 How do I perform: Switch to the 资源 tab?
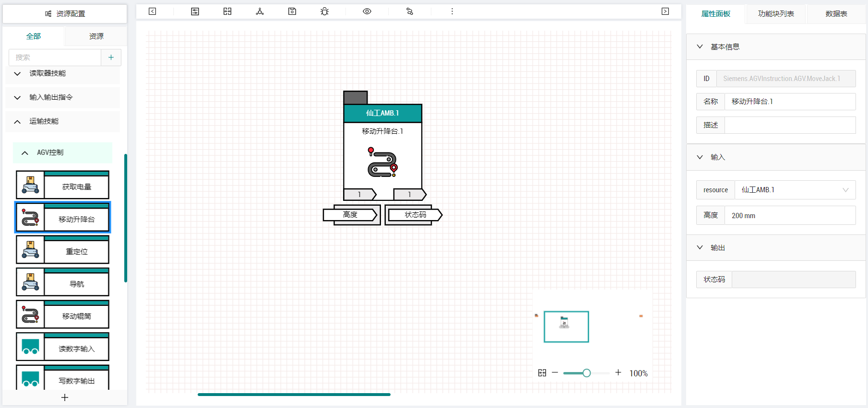[96, 36]
